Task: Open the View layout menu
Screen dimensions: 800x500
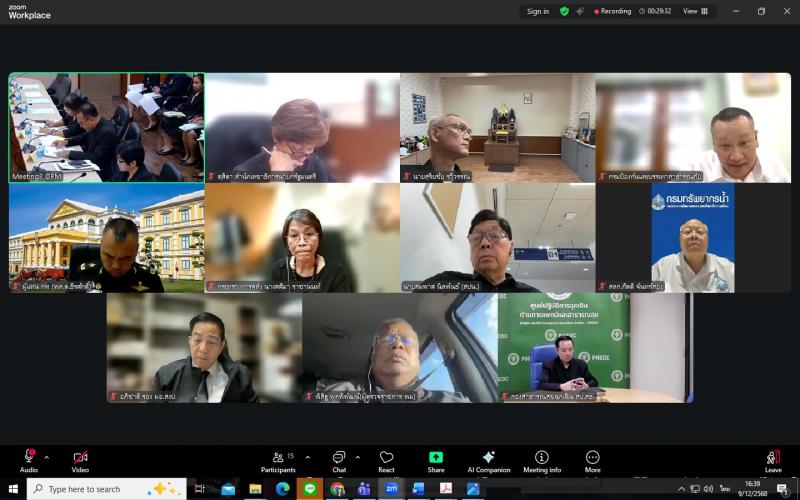Action: [x=695, y=11]
